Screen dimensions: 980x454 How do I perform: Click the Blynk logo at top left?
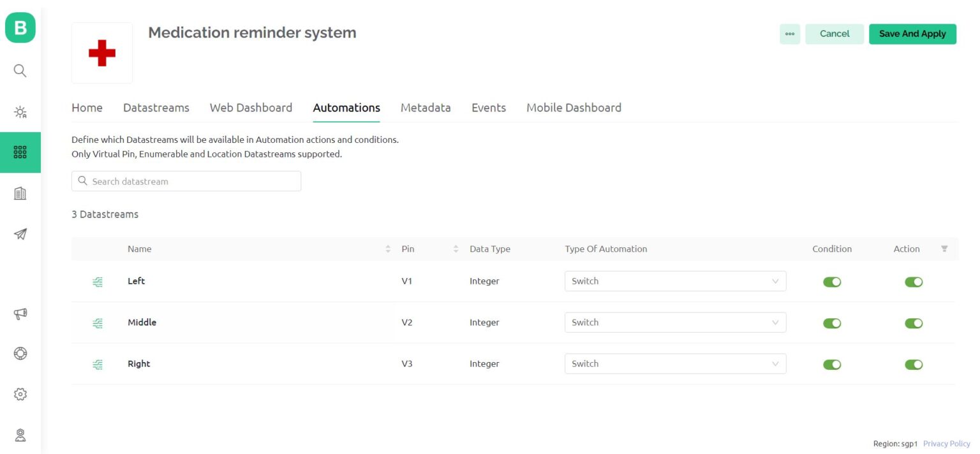[20, 28]
